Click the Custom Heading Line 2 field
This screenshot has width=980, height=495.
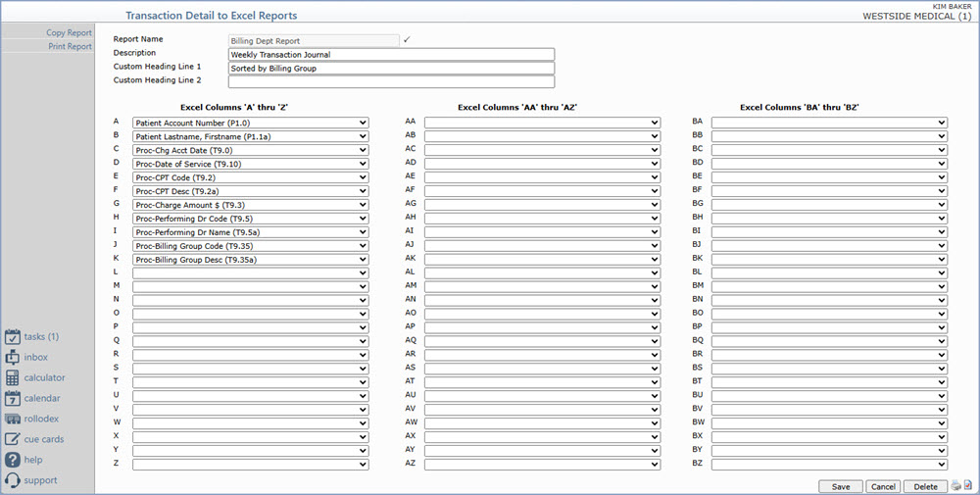pyautogui.click(x=391, y=82)
